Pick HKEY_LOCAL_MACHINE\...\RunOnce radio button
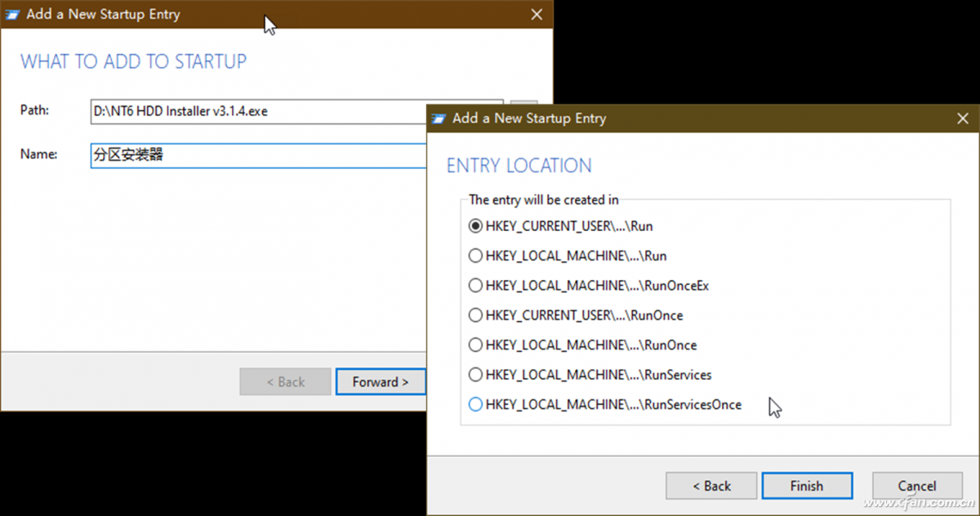Screen dimensions: 980x516 [x=475, y=345]
